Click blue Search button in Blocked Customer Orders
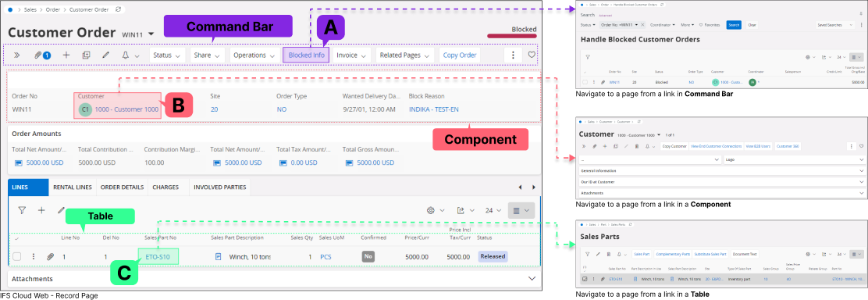This screenshot has width=868, height=300. coord(734,25)
